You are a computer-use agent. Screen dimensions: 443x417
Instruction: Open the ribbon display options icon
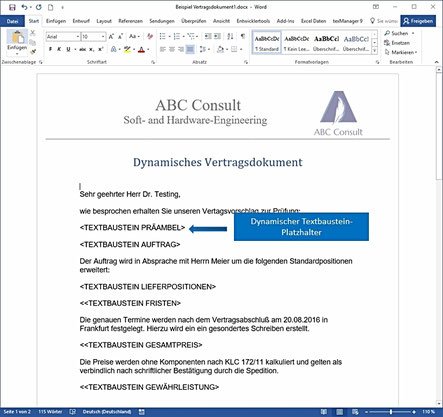tap(376, 7)
